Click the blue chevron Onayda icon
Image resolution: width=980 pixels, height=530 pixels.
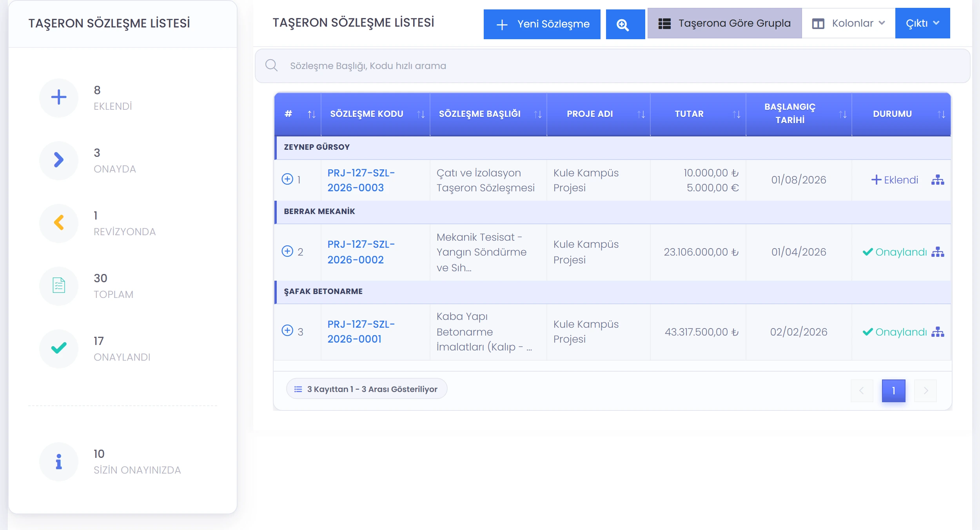[x=59, y=160]
